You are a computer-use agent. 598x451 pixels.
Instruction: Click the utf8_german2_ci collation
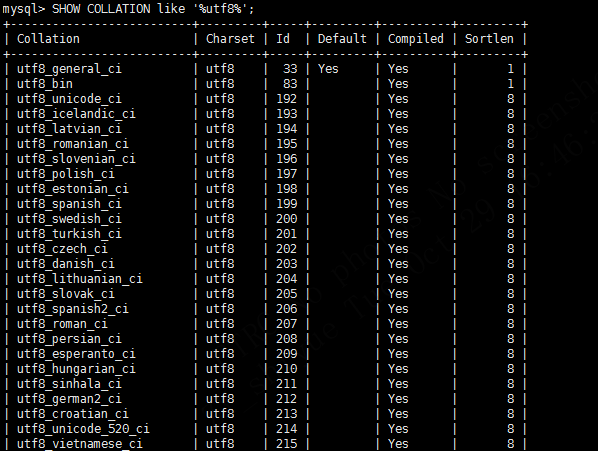pyautogui.click(x=69, y=399)
